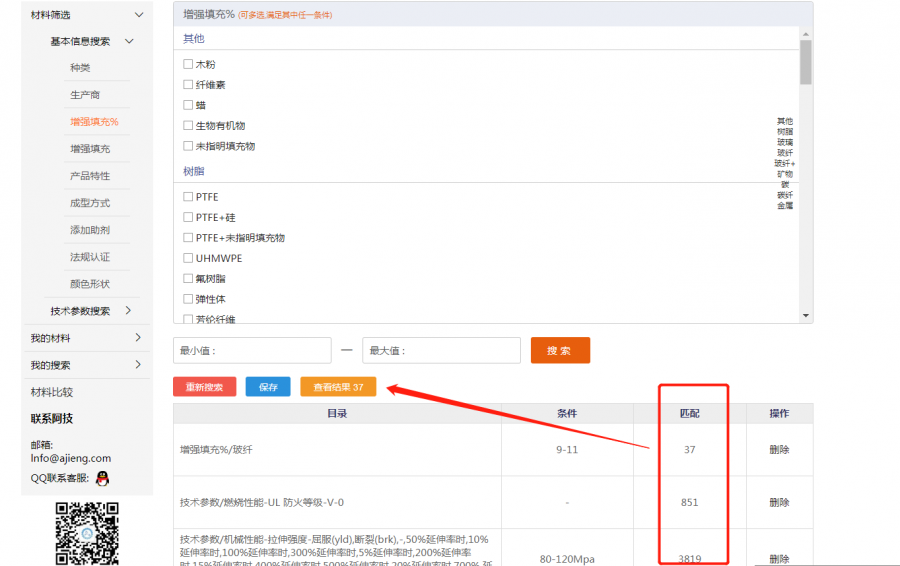Jump to 玻璃 in side index
The height and width of the screenshot is (566, 900).
(x=785, y=142)
